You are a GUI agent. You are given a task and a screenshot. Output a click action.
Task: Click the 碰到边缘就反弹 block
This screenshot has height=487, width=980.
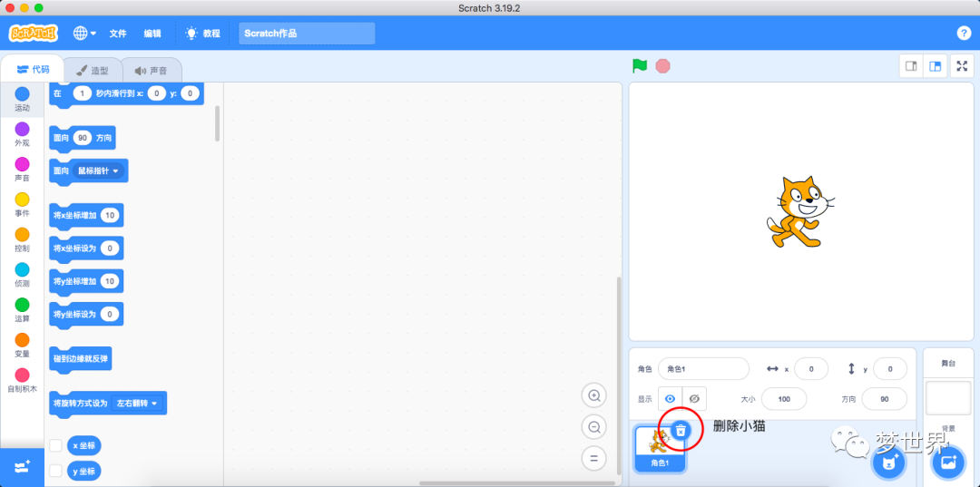(81, 359)
